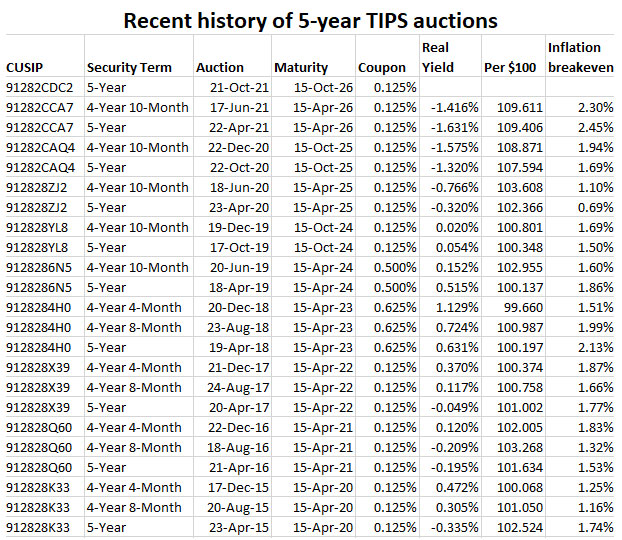This screenshot has height=540, width=622.
Task: Click the price cell 109.611
Action: (x=520, y=108)
